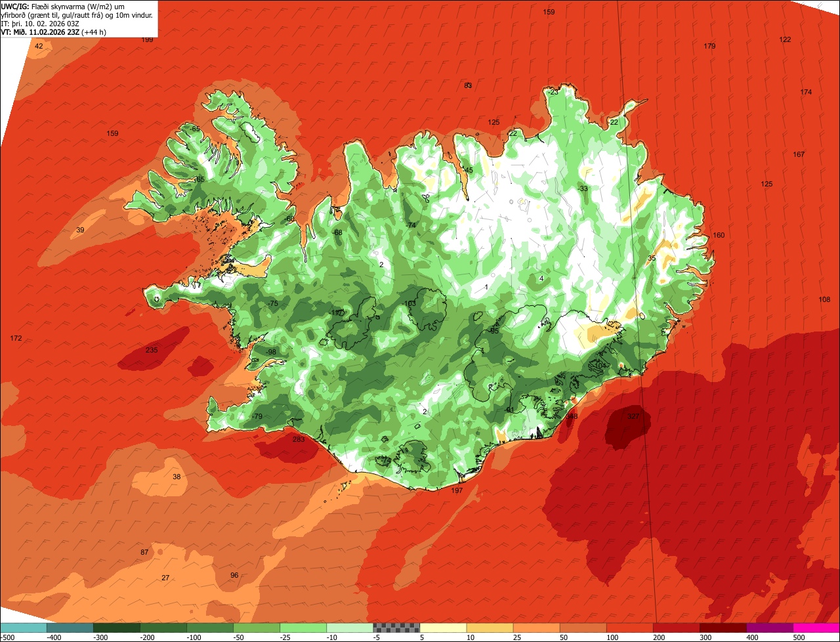Click the pale green -10 to -5 swatch

click(x=349, y=628)
